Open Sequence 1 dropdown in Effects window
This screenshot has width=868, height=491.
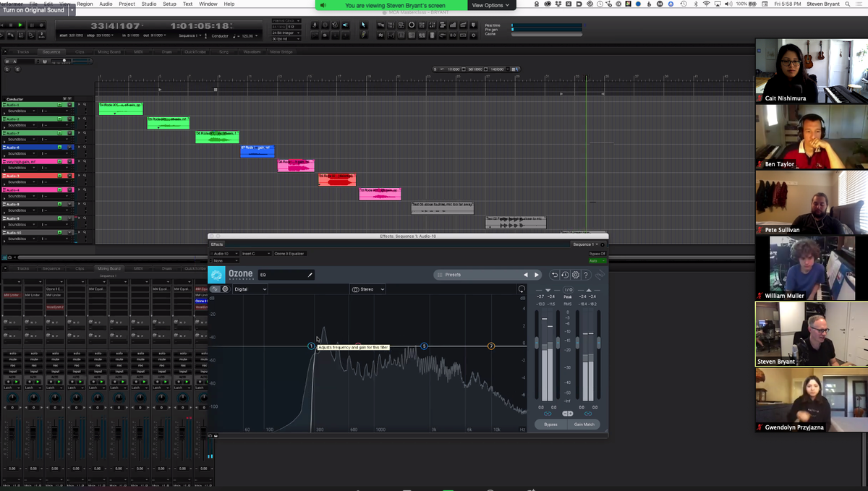[585, 244]
